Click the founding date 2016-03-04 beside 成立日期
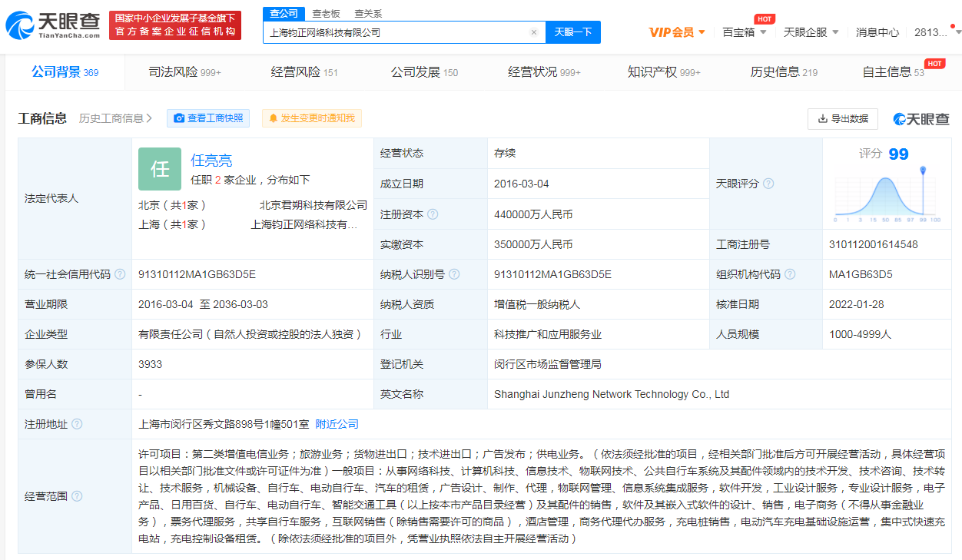Screen dimensions: 962x560 522,184
